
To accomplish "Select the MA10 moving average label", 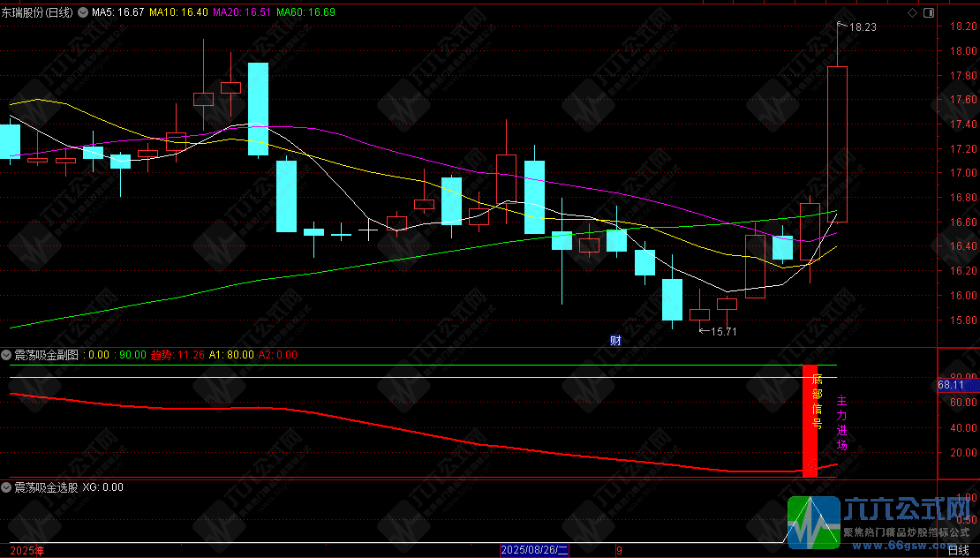I will pos(178,11).
